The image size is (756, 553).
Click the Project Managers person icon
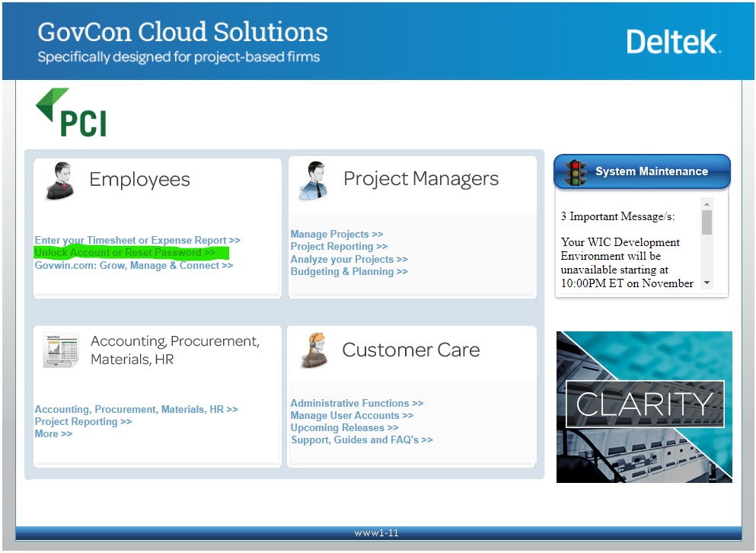pos(313,181)
